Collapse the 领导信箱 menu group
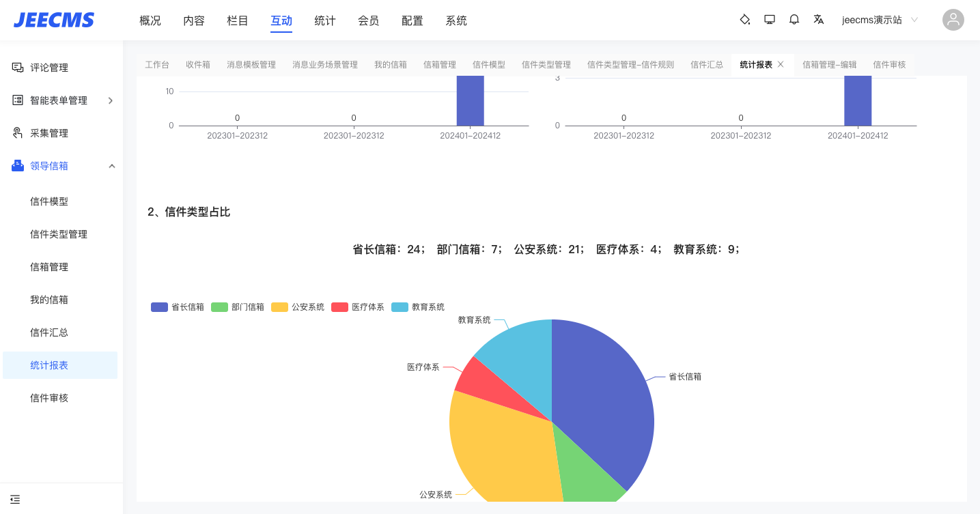This screenshot has width=980, height=514. point(111,166)
